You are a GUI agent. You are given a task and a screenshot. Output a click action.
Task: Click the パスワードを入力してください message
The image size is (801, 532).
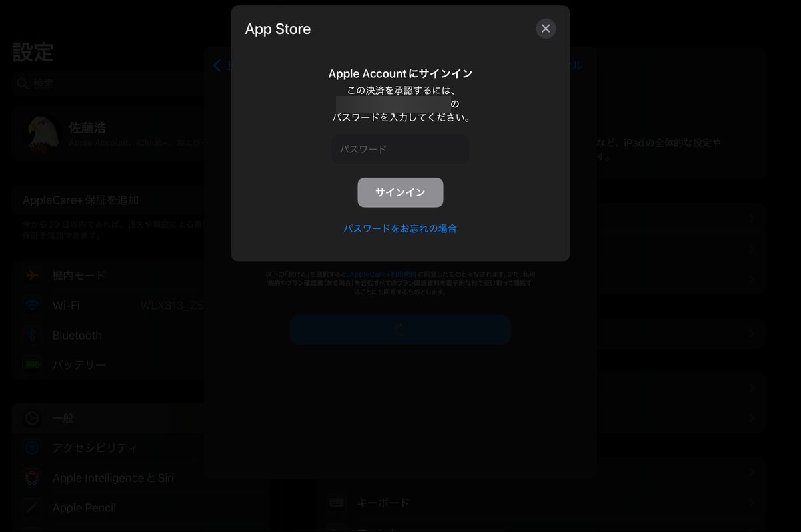pyautogui.click(x=402, y=117)
